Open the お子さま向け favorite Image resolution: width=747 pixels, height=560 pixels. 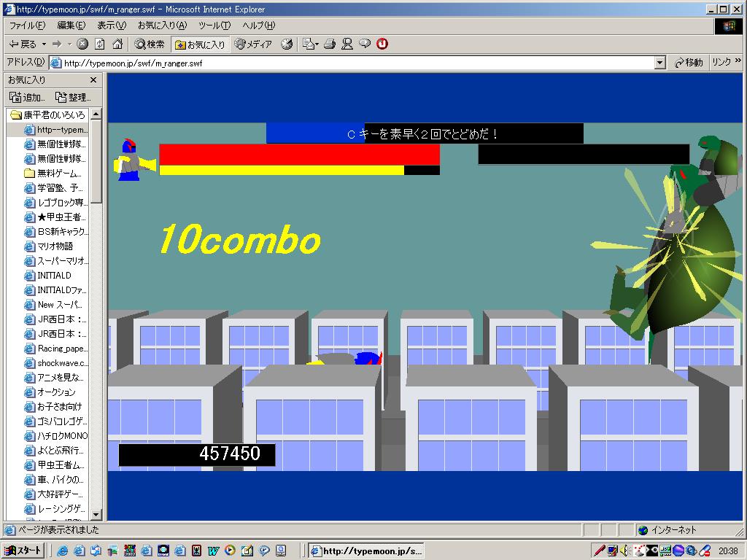(x=53, y=407)
